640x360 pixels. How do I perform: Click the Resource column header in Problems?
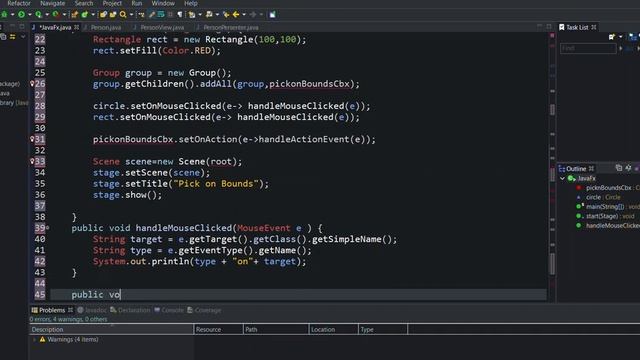(x=218, y=329)
